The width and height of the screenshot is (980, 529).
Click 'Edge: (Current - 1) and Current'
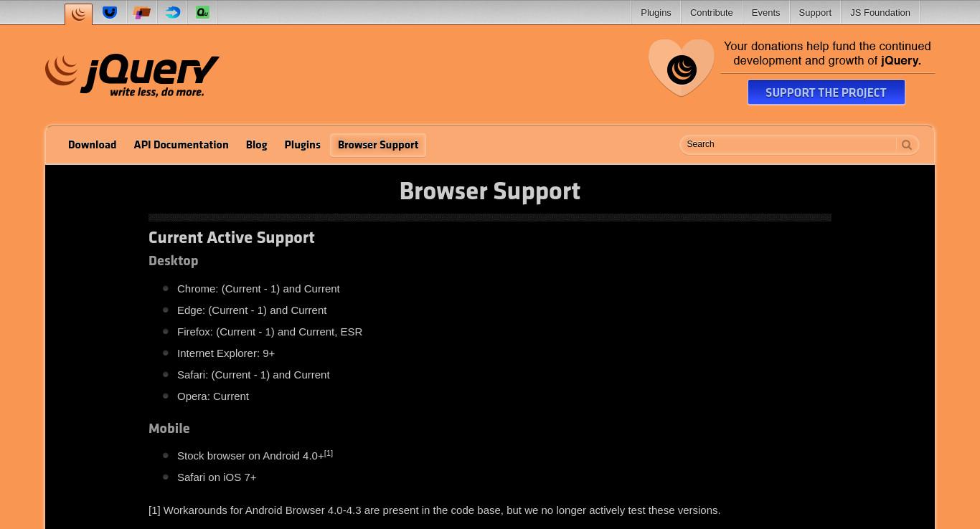point(252,310)
